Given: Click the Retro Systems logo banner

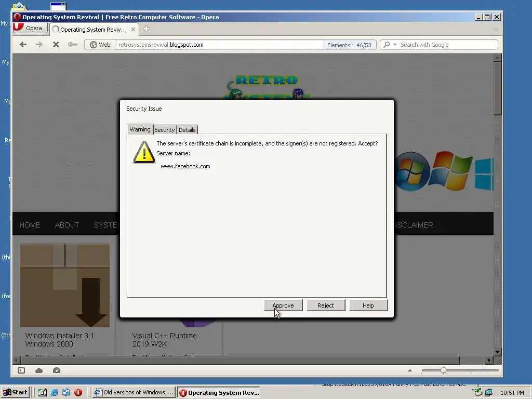Looking at the screenshot, I should click(267, 87).
